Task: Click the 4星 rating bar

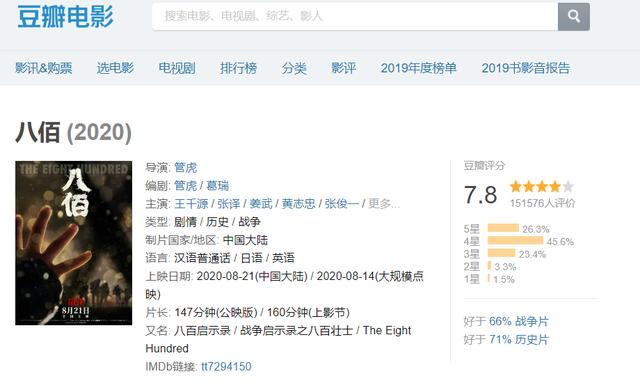Action: [x=516, y=241]
